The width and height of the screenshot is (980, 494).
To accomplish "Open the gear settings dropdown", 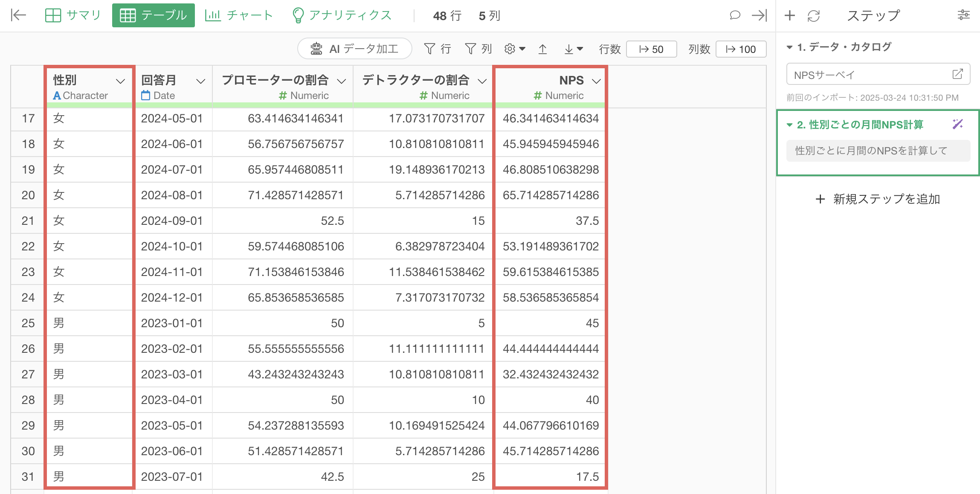I will point(514,49).
